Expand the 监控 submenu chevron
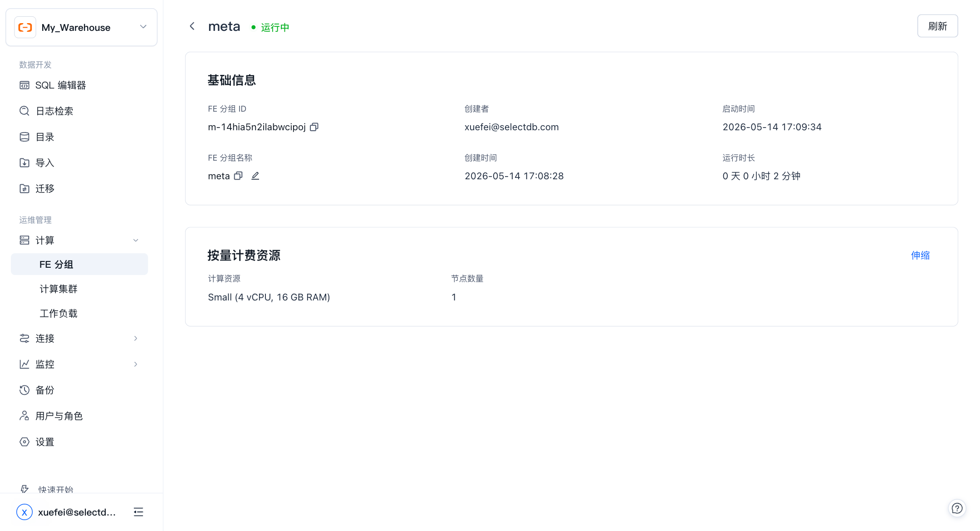The image size is (980, 531). [x=136, y=364]
